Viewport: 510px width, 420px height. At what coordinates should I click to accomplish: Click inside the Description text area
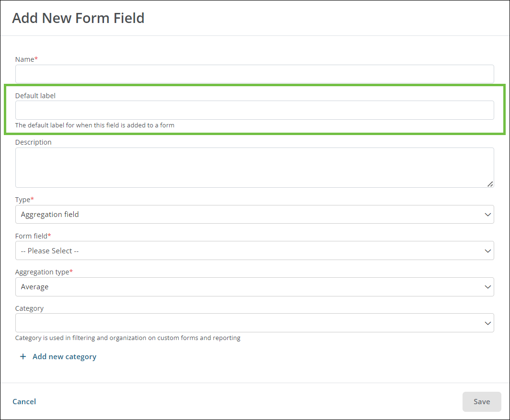(x=255, y=168)
